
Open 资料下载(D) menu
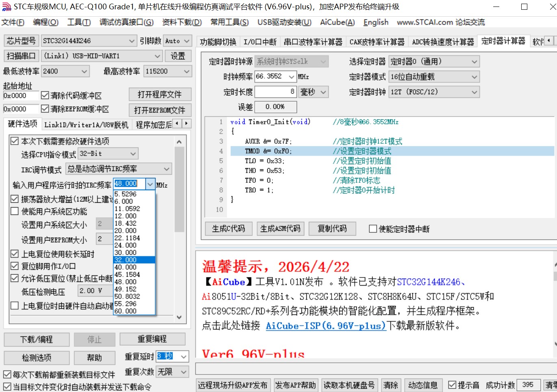click(x=182, y=22)
